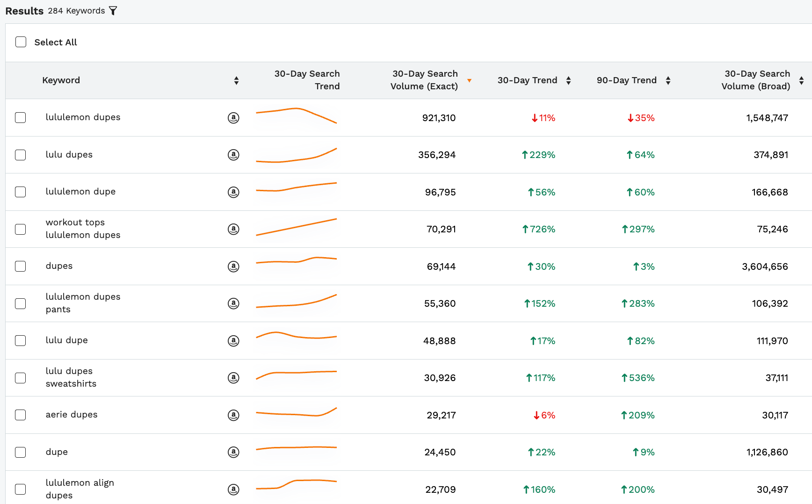Screen dimensions: 812x504
Task: Click the 6% 30-day decline value
Action: 544,415
